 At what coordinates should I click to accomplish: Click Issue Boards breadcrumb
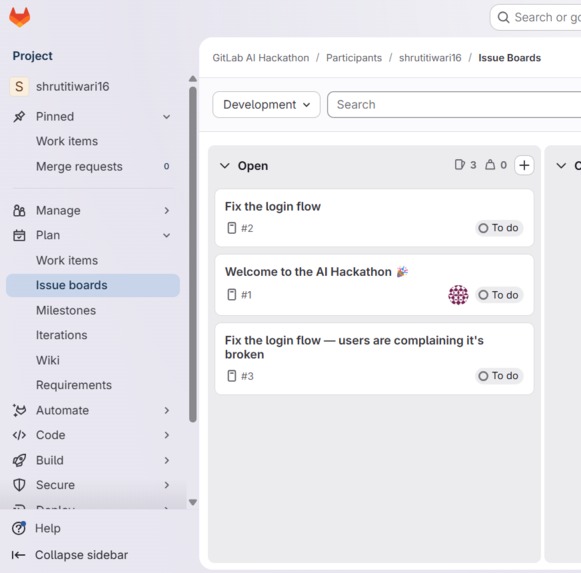[509, 58]
